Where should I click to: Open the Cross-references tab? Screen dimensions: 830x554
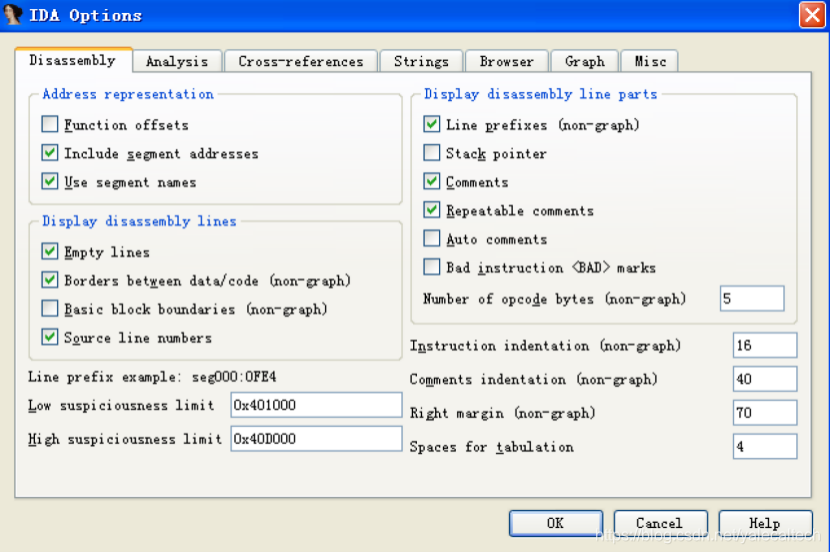(301, 61)
